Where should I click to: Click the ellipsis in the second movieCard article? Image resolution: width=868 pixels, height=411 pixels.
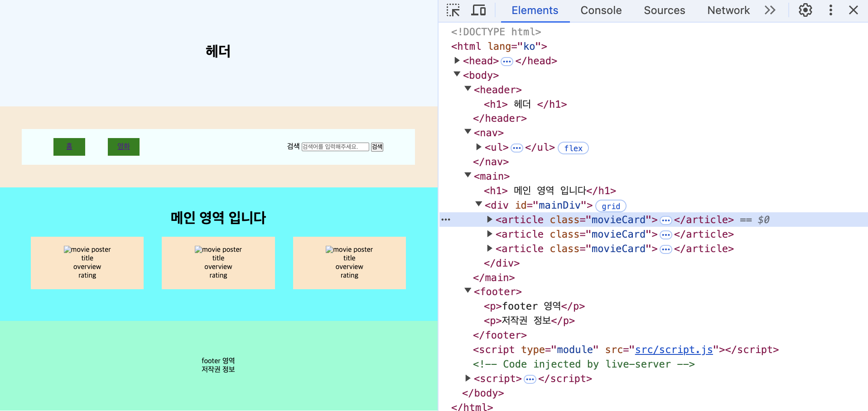pyautogui.click(x=666, y=235)
